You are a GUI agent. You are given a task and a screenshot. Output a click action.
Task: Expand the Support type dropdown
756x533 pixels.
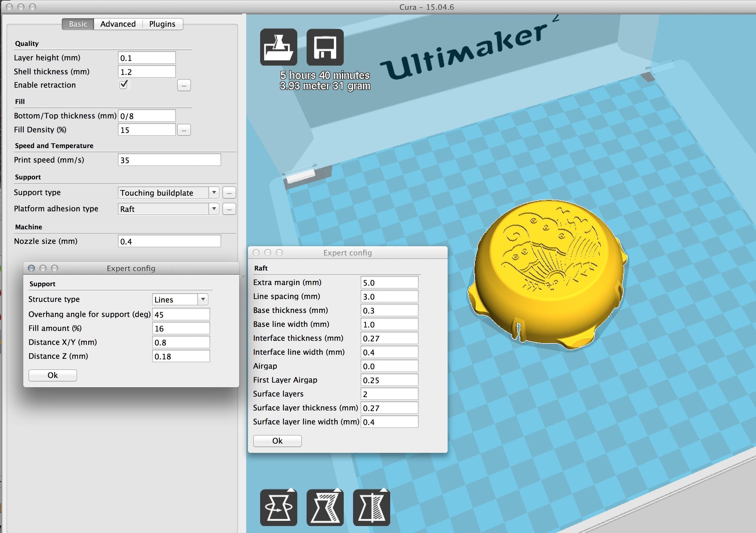point(214,192)
